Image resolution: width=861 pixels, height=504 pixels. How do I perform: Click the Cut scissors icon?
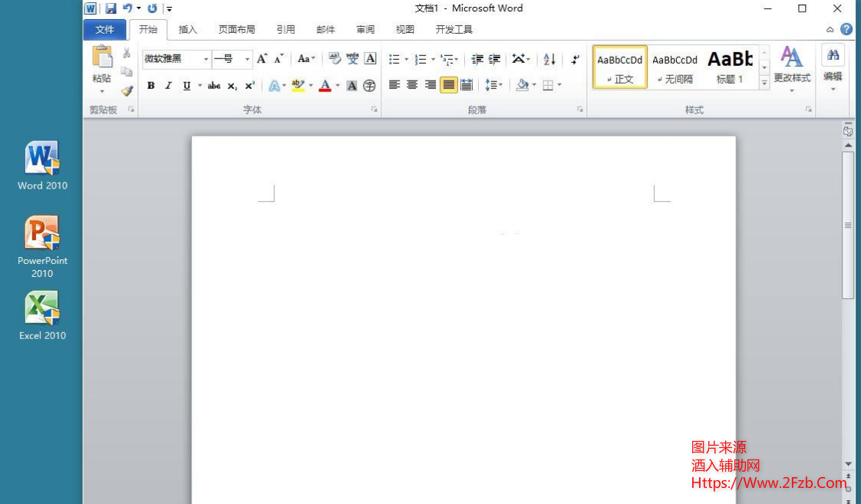click(x=127, y=54)
